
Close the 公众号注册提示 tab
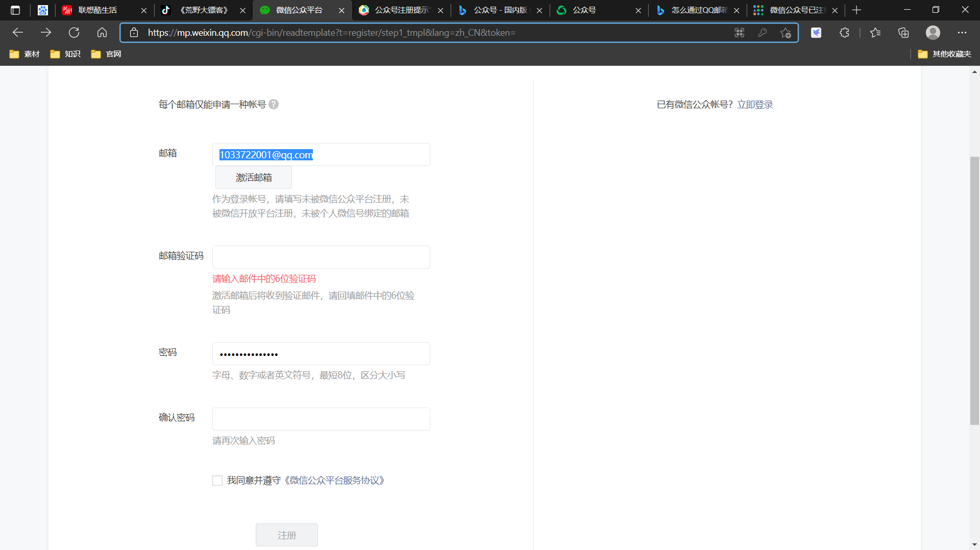440,10
